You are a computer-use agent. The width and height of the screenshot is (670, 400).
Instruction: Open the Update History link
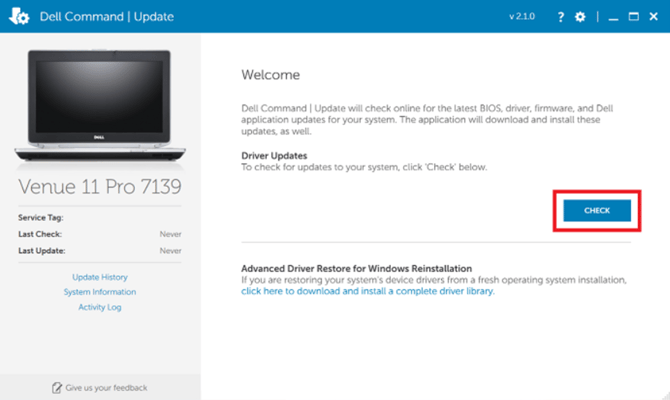click(x=100, y=277)
